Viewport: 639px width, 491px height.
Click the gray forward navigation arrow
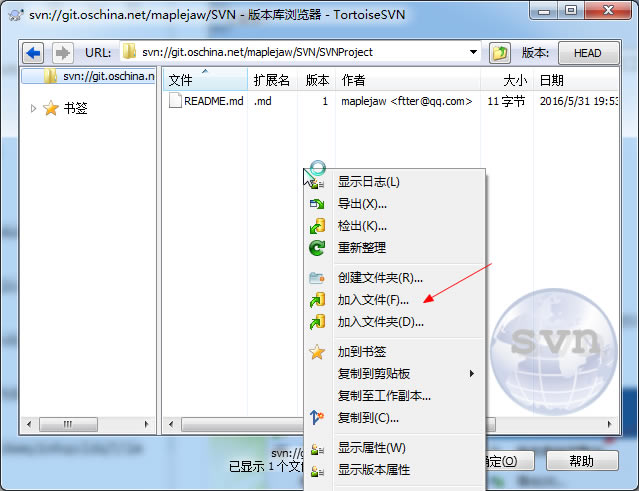[62, 53]
